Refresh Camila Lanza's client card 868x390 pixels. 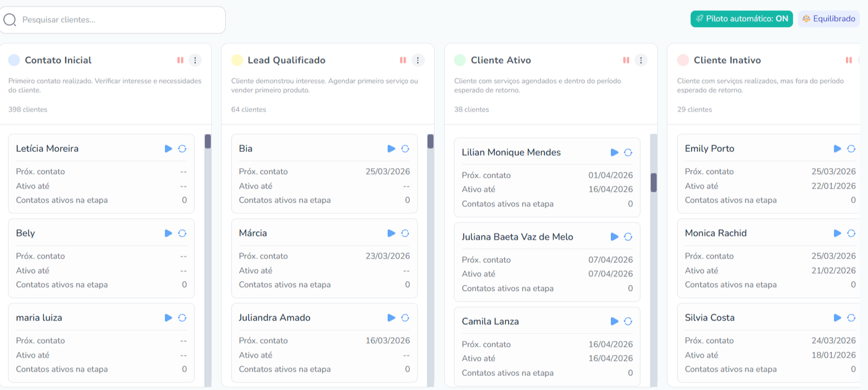[x=627, y=321]
